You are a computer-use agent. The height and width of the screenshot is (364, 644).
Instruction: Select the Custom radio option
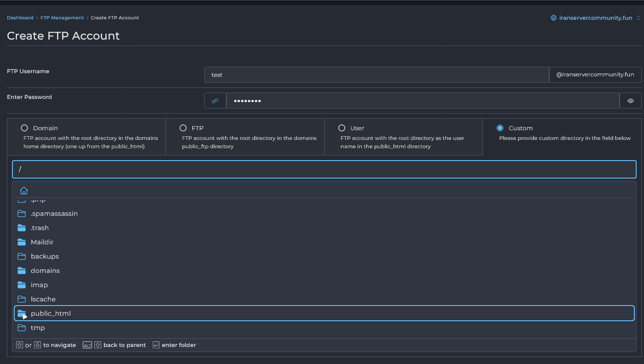(500, 128)
